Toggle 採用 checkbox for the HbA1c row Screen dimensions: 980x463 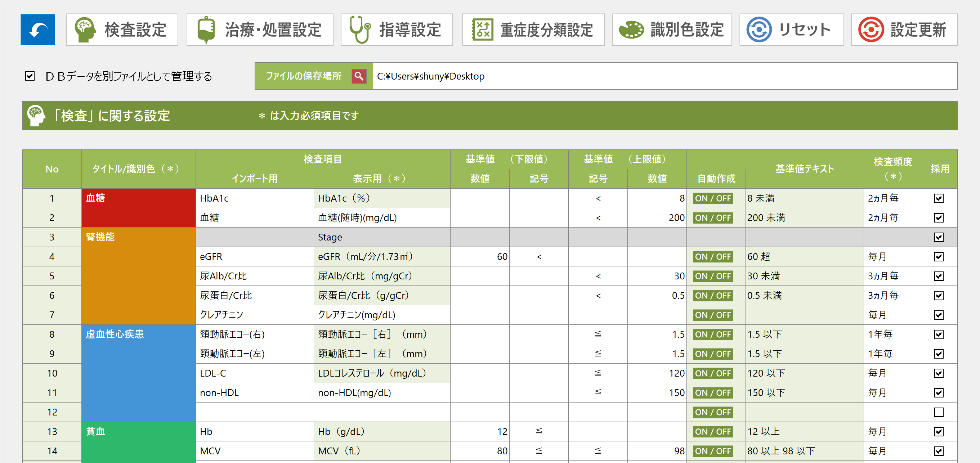(x=939, y=198)
